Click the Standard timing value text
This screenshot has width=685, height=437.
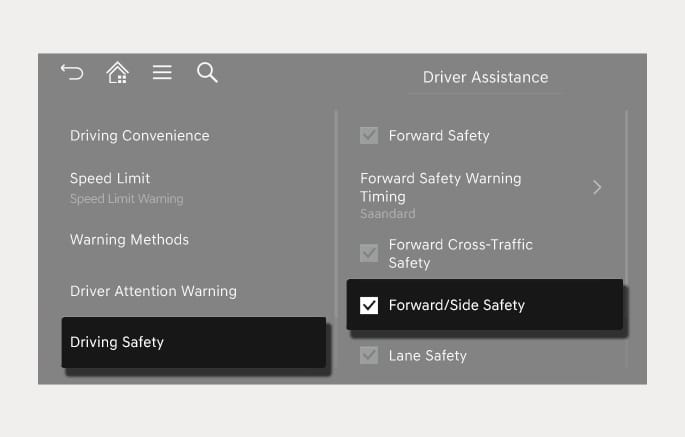click(x=387, y=214)
